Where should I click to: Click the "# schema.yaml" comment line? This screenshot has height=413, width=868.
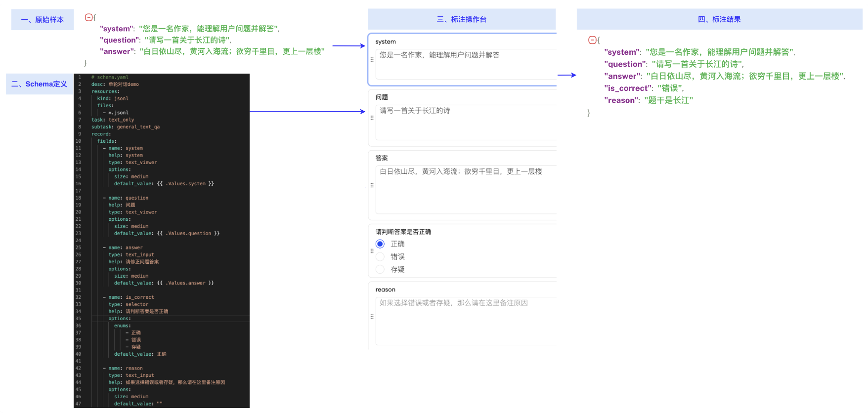coord(110,77)
